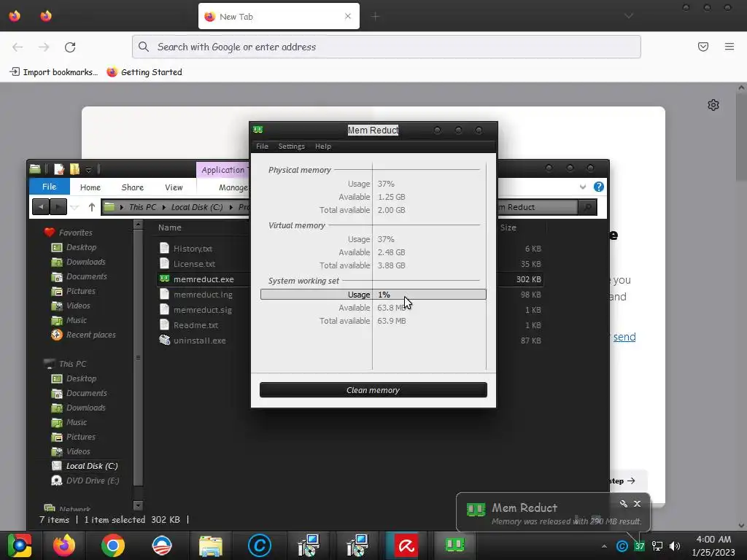Open new tab personalize gear icon
This screenshot has height=560, width=747.
(x=713, y=105)
